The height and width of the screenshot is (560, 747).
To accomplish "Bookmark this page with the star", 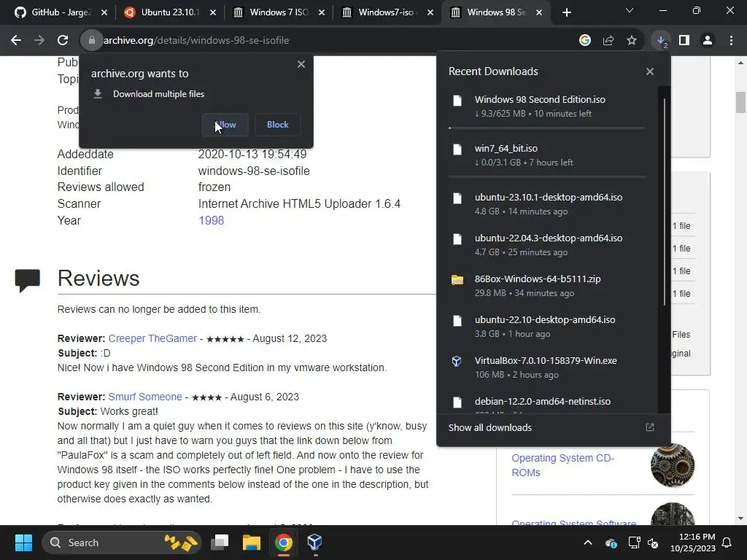I will coord(632,41).
